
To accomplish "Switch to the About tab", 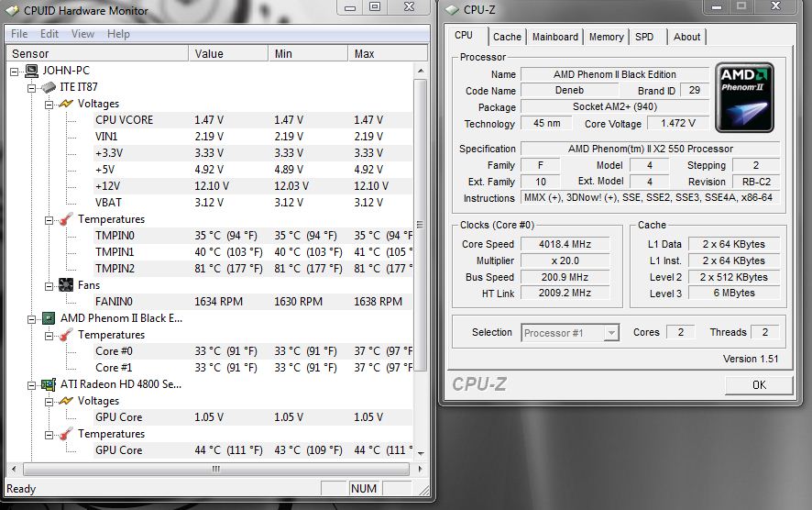I will 686,37.
